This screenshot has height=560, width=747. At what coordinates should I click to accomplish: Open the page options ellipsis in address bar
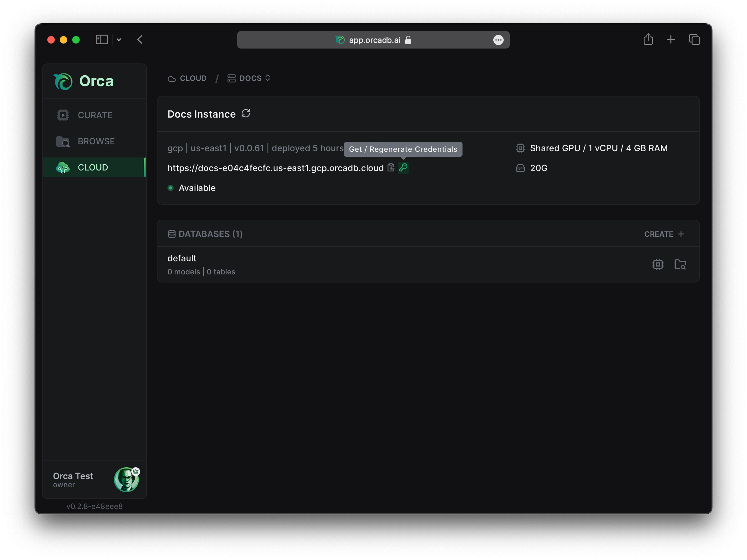click(x=498, y=40)
